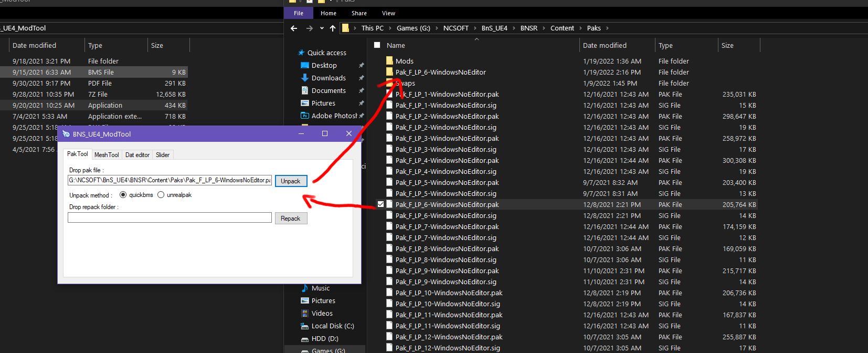
Task: Expand the chevron after This PC breadcrumb
Action: pos(390,28)
